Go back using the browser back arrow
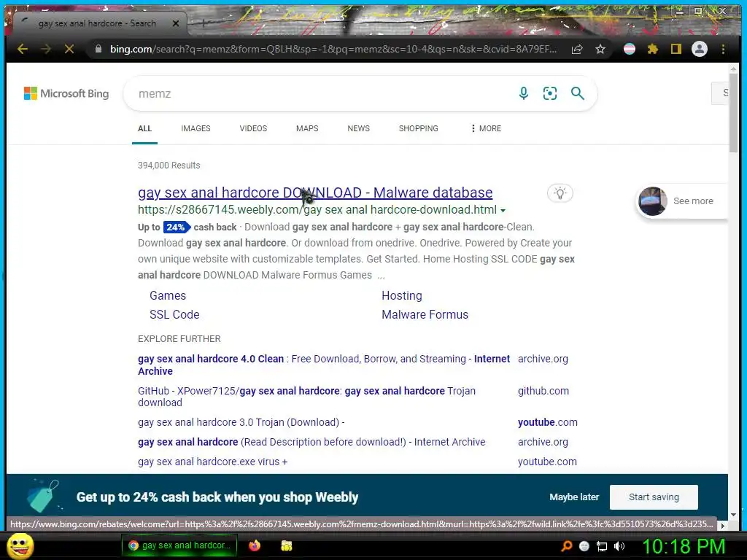Image resolution: width=747 pixels, height=560 pixels. [x=23, y=49]
